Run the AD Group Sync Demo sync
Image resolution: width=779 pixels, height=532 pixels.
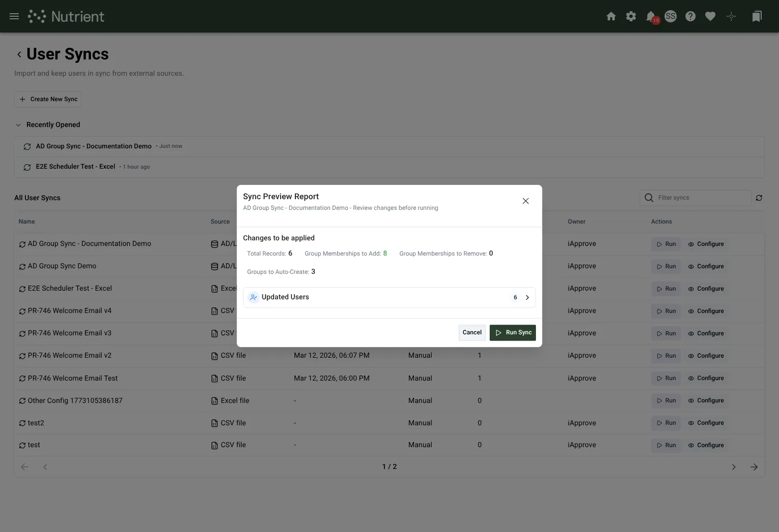pyautogui.click(x=666, y=266)
